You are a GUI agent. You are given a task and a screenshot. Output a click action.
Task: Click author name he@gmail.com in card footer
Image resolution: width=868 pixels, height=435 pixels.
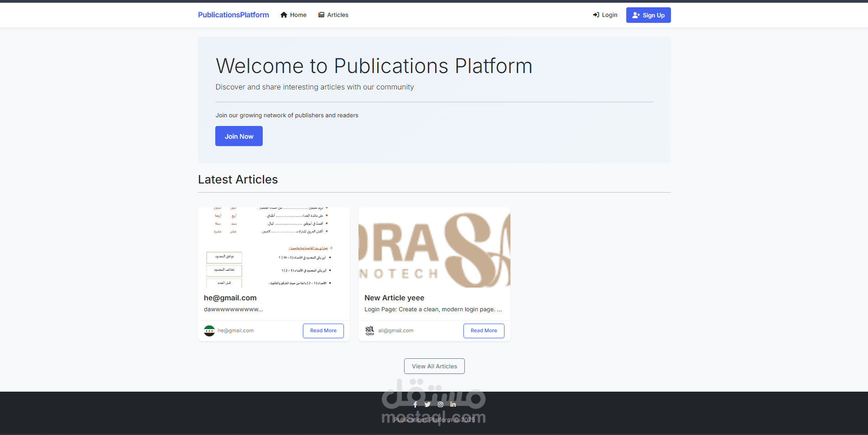(x=235, y=331)
